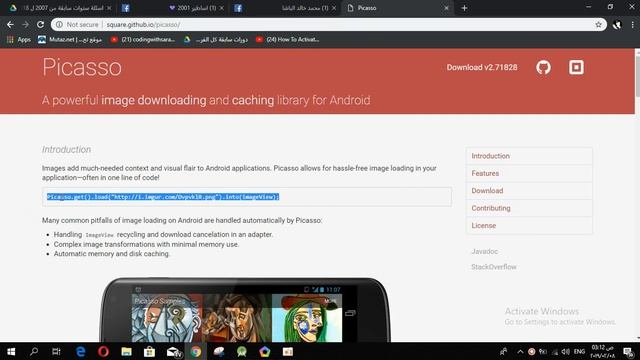Open the Google Drive دورات سابقة bookmark
The width and height of the screenshot is (640, 360).
[x=216, y=40]
